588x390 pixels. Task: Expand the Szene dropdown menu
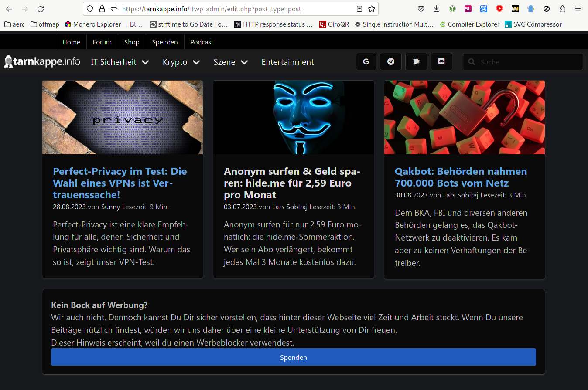point(230,62)
